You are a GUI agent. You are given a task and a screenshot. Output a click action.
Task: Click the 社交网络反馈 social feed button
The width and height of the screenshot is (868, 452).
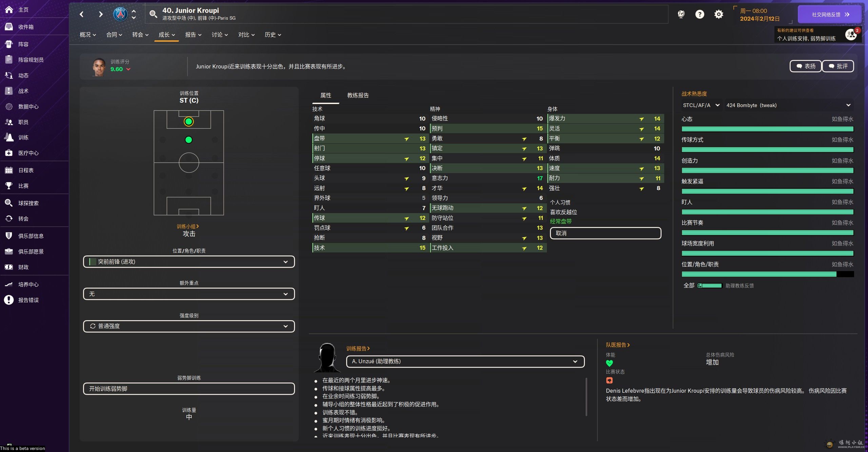coord(830,14)
